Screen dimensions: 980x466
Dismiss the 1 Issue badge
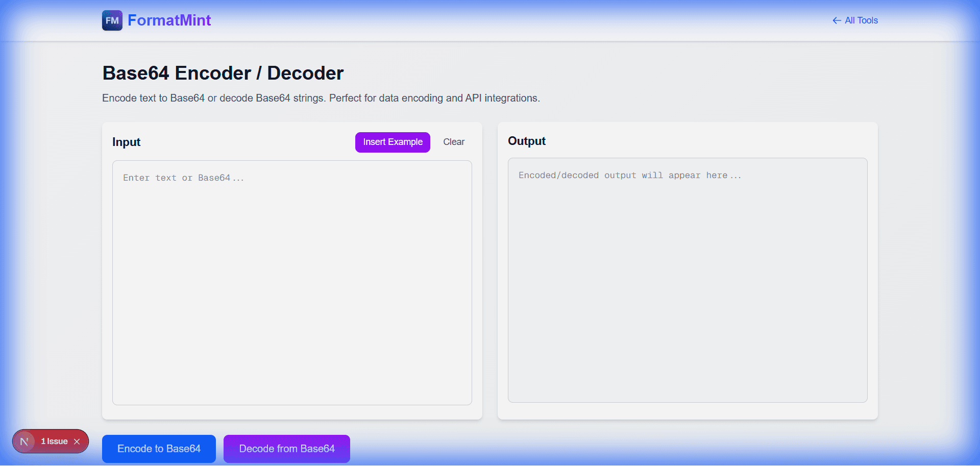point(78,441)
